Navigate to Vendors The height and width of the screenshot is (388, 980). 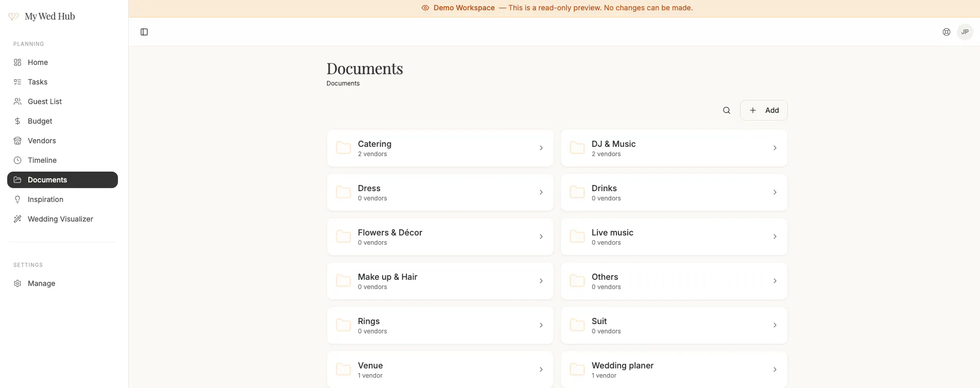(62, 141)
